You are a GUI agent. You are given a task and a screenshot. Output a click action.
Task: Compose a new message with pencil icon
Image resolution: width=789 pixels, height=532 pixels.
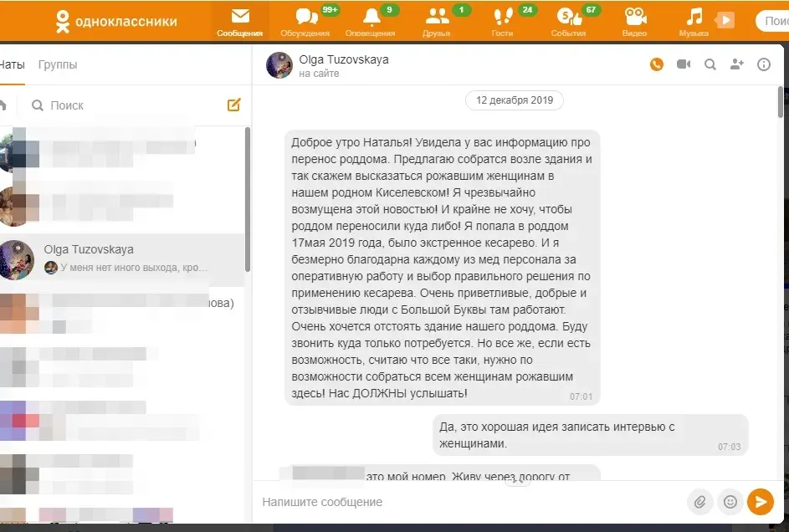pos(234,105)
